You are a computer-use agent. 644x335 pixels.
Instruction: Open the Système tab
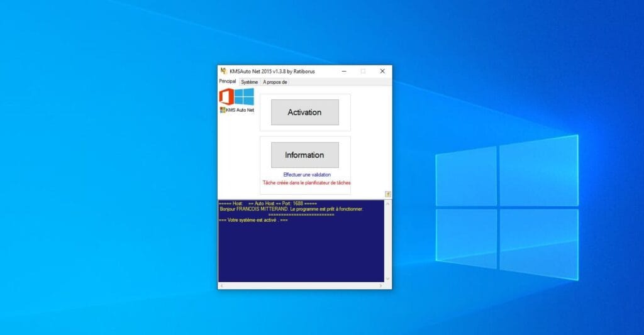(249, 82)
